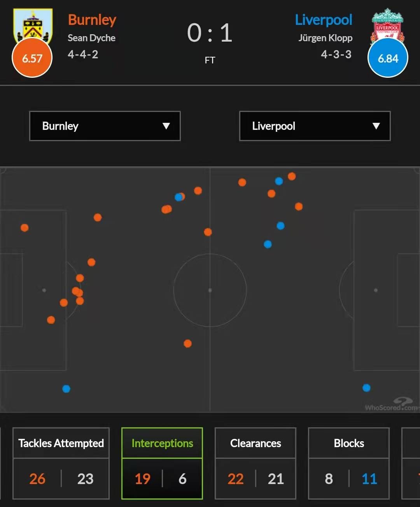Select the Interceptions stat tab
The image size is (420, 507).
click(162, 443)
